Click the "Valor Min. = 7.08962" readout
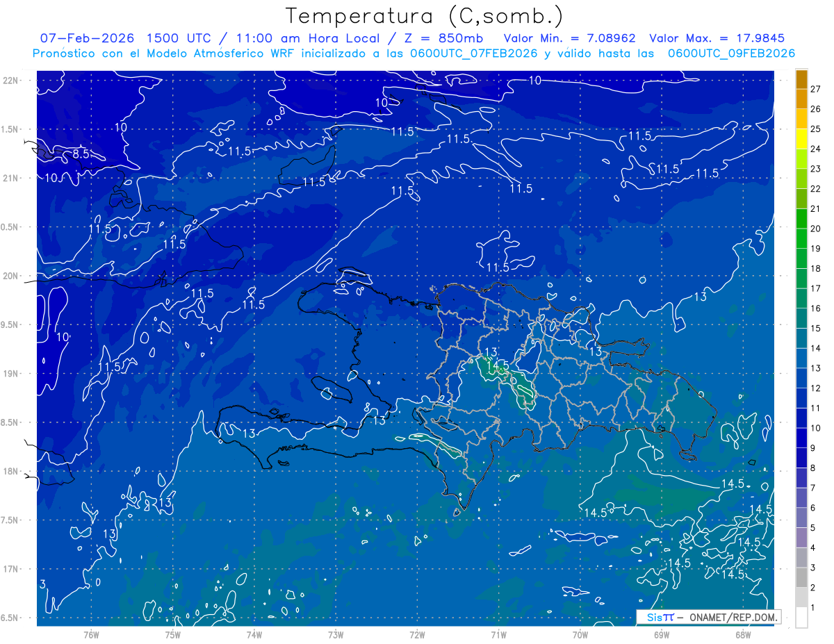This screenshot has height=644, width=834. (x=569, y=38)
